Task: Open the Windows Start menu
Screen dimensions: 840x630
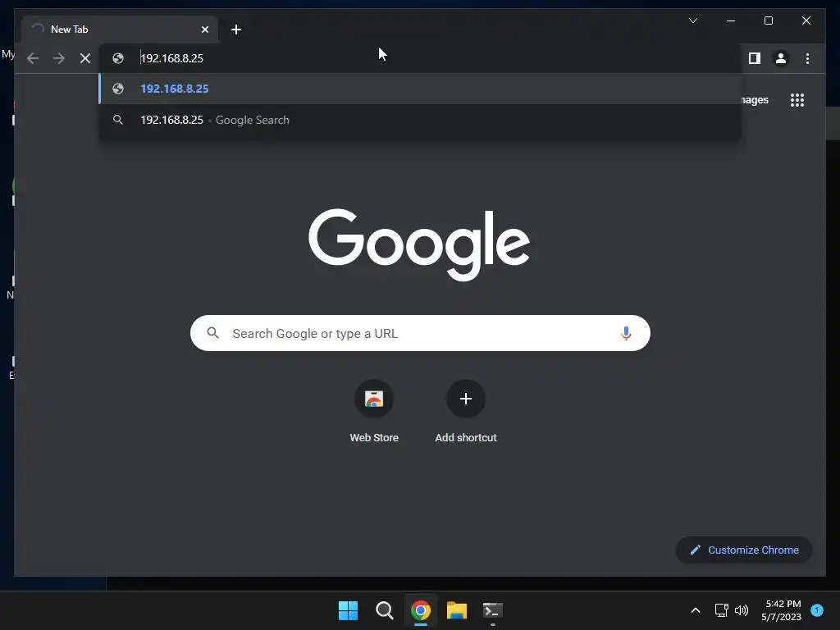Action: pos(348,610)
